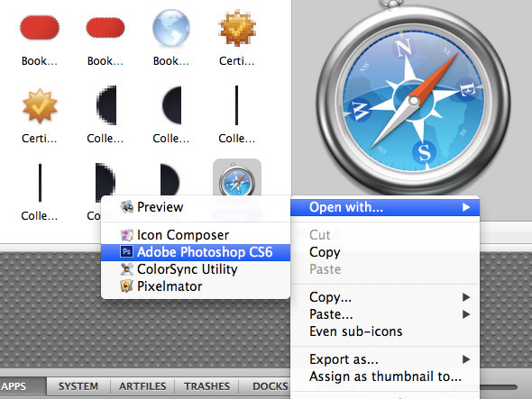
Task: Click the ColorSync Utility app icon
Action: pyautogui.click(x=126, y=269)
